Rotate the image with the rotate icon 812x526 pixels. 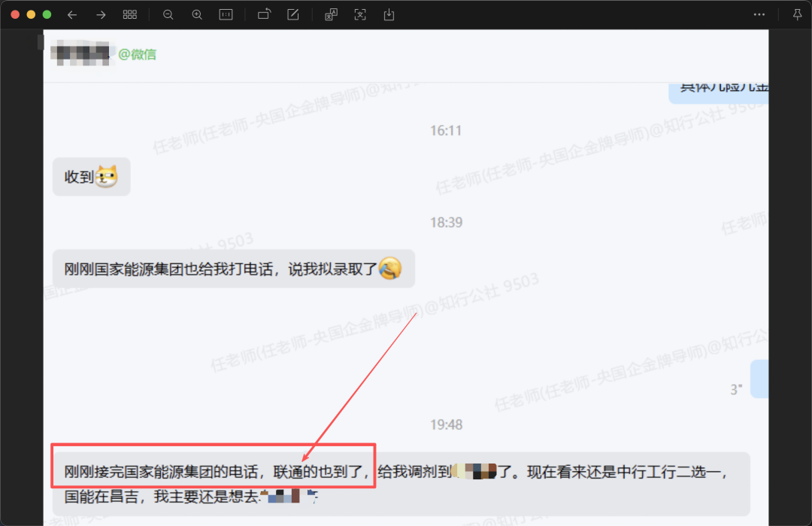pos(264,14)
